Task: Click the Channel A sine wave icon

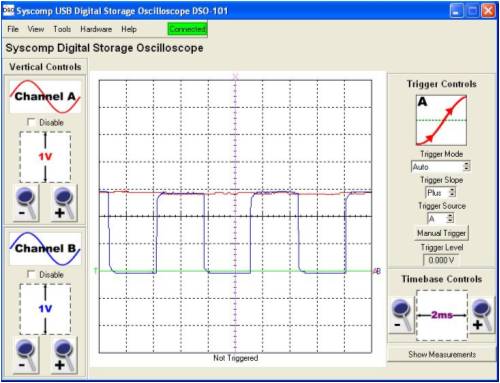Action: tap(45, 97)
